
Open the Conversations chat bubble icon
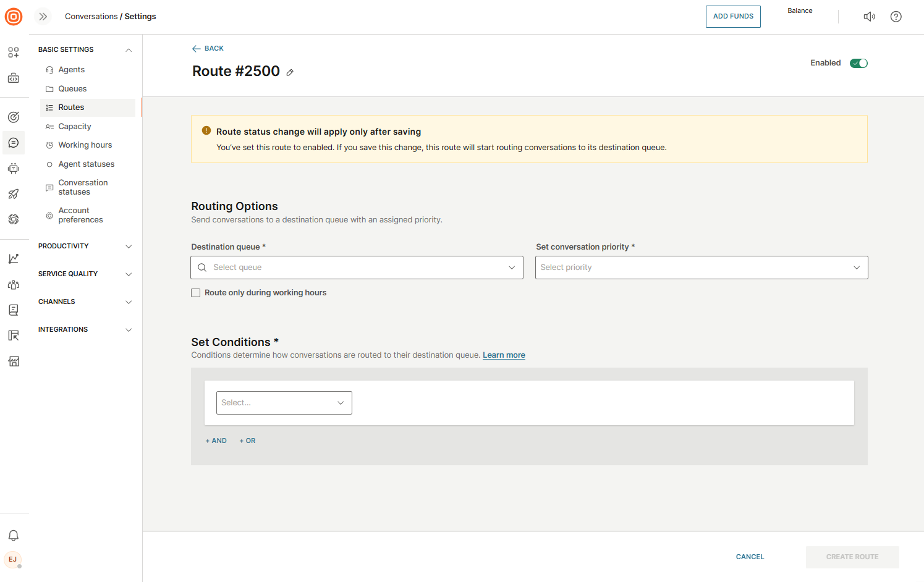click(x=14, y=143)
